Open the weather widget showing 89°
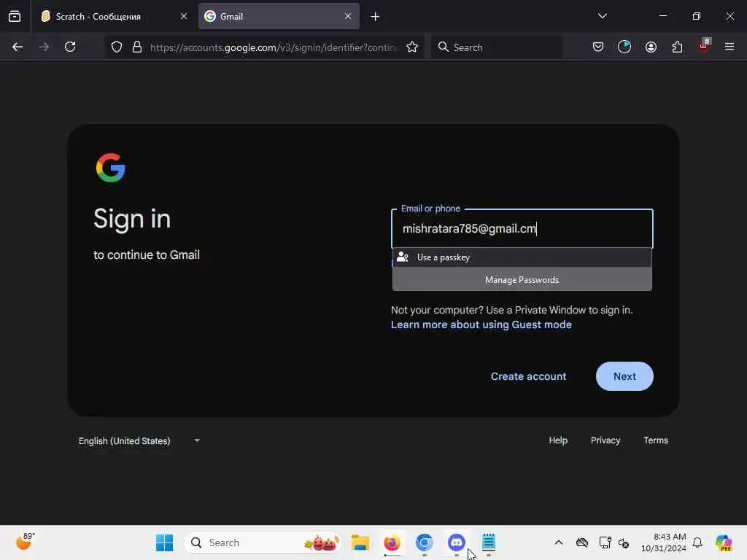Screen dimensions: 747x560 pyautogui.click(x=25, y=542)
